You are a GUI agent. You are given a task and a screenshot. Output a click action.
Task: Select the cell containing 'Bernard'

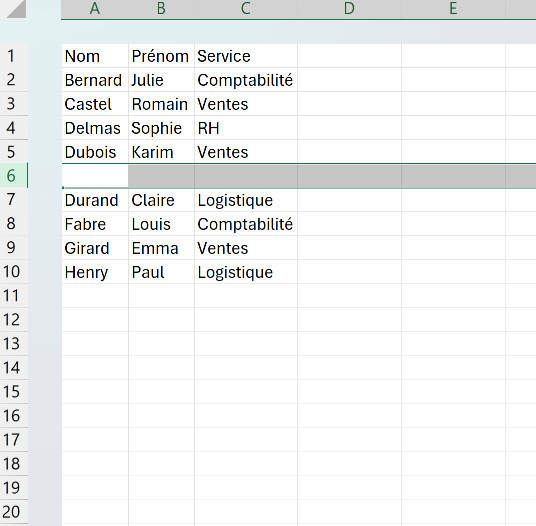pyautogui.click(x=95, y=80)
